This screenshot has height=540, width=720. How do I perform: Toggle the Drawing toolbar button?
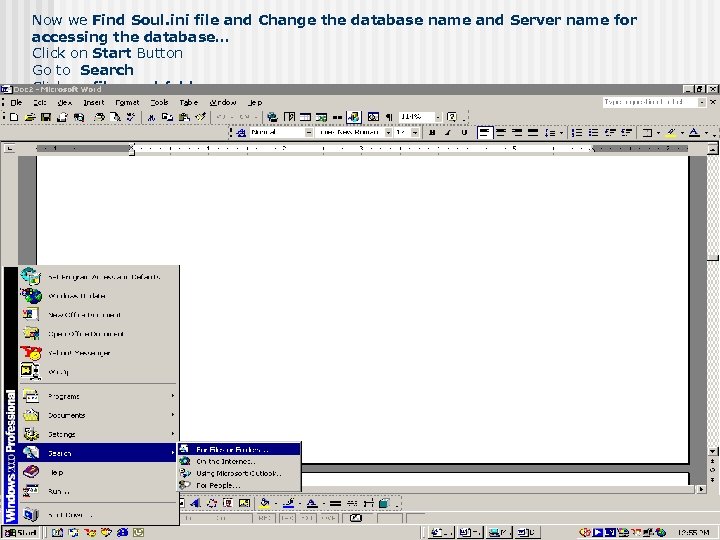point(354,117)
